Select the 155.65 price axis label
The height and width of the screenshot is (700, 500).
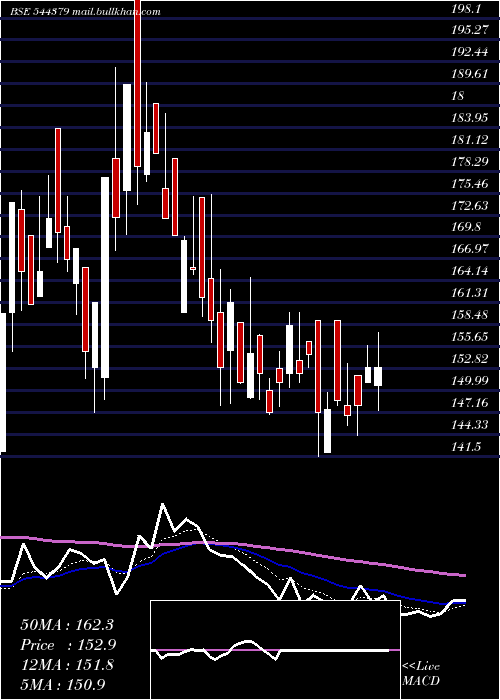pyautogui.click(x=469, y=336)
